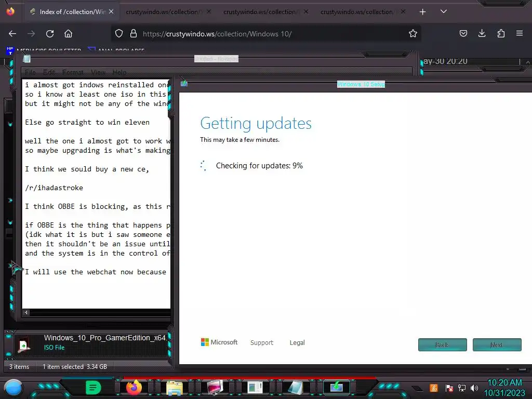Click the Java tray icon
532x399 pixels.
[433, 388]
